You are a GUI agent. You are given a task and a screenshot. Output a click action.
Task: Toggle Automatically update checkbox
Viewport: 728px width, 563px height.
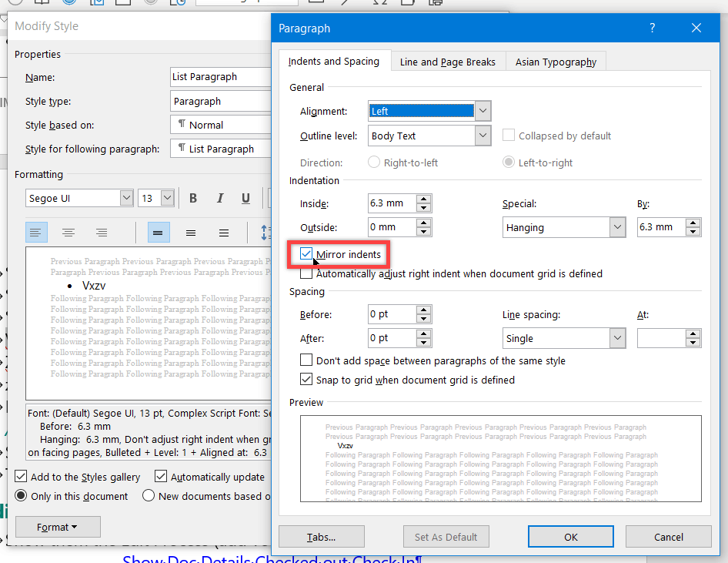[x=161, y=476]
